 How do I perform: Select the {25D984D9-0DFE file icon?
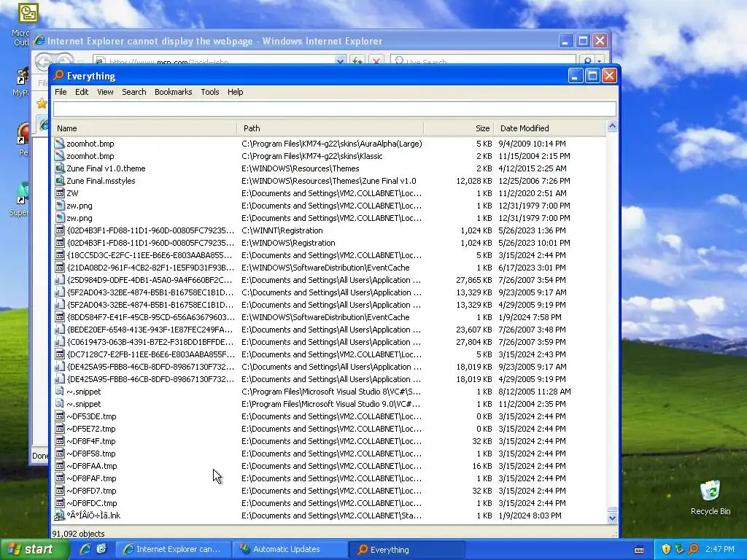(60, 280)
